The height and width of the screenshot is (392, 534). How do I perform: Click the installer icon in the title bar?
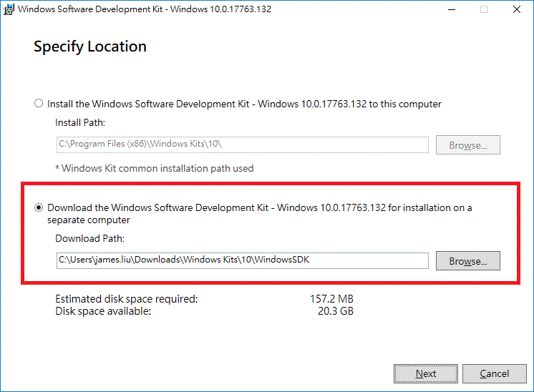pos(9,9)
